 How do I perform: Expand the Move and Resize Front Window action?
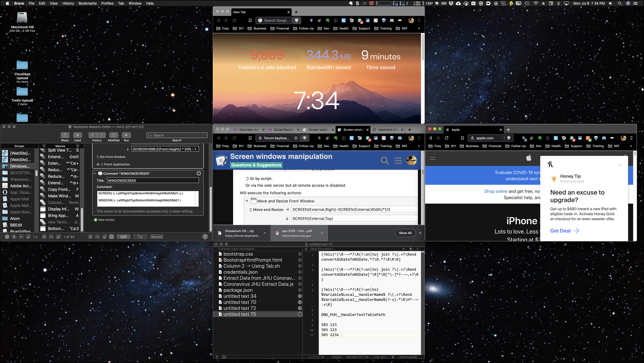coord(246,201)
